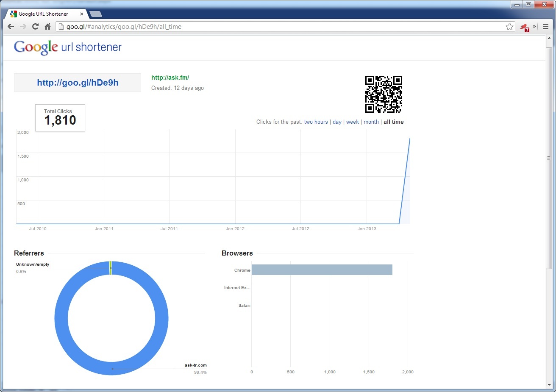556x392 pixels.
Task: Show clicks for the past day
Action: click(337, 122)
